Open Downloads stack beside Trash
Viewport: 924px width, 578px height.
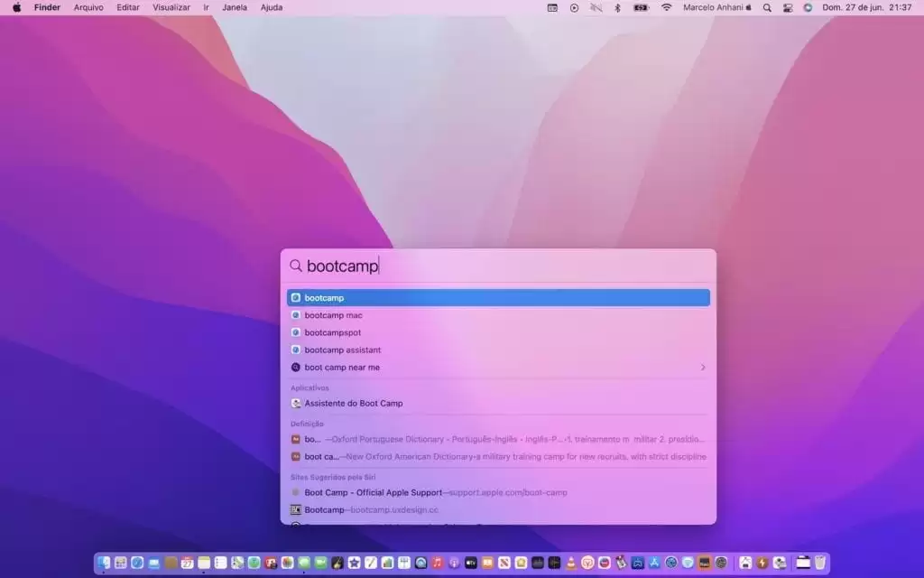click(x=803, y=563)
